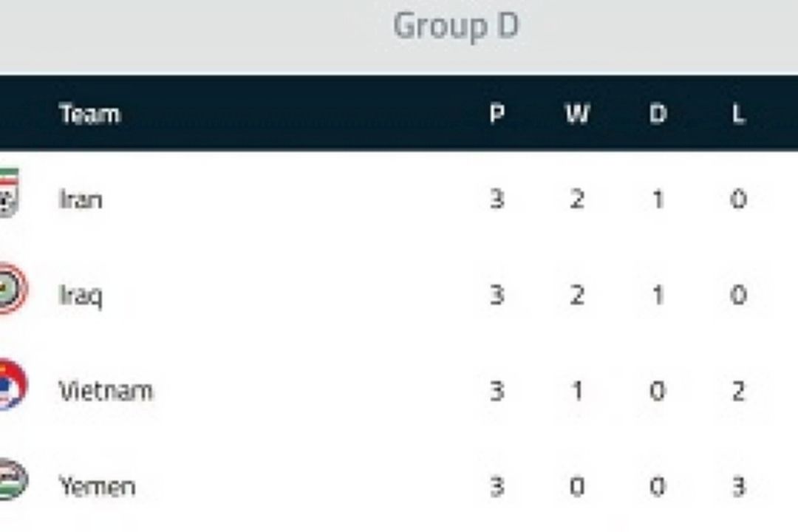Click the D column header
Viewport: 798px width, 532px height.
[658, 114]
